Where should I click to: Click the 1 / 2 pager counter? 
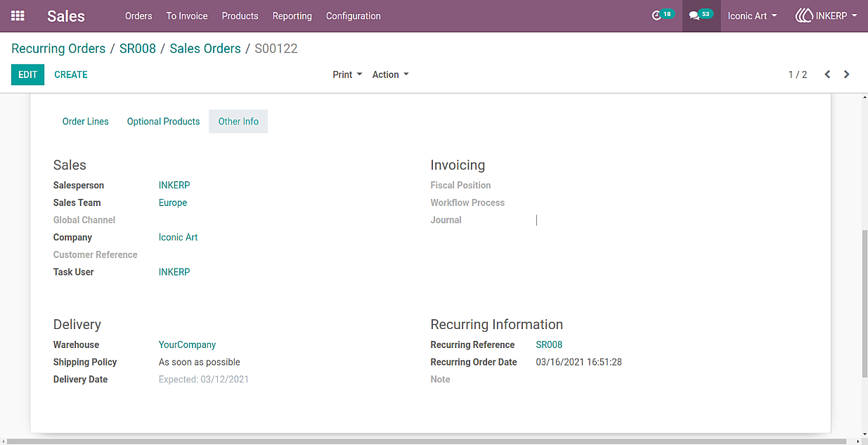coord(798,75)
